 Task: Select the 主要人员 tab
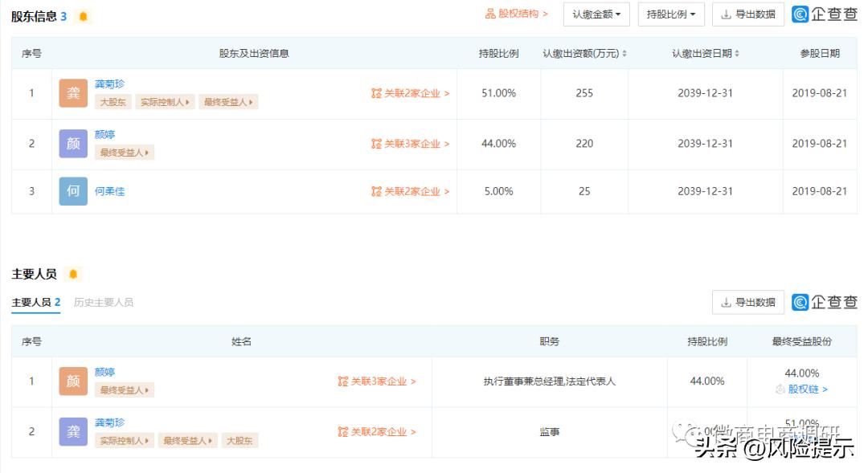point(35,303)
